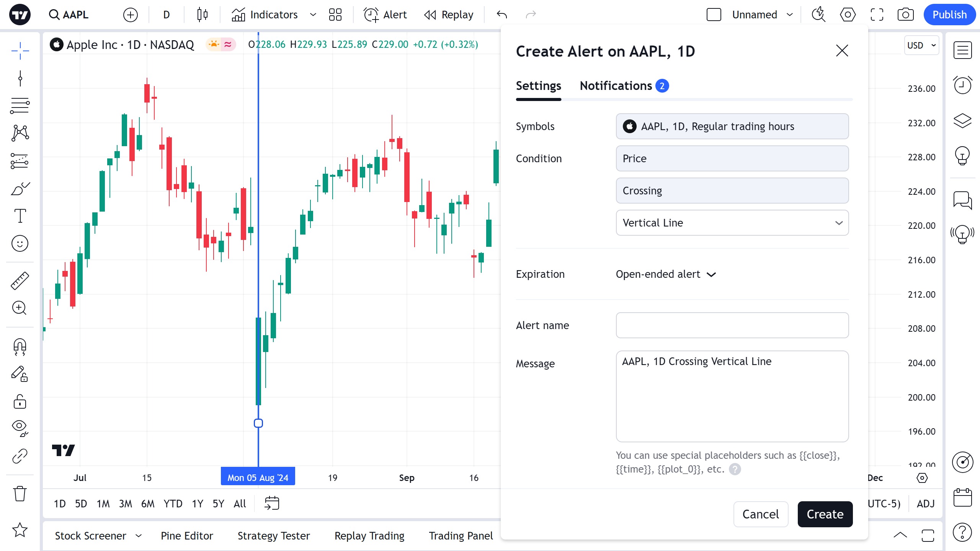Click the trash remove drawings icon
The width and height of the screenshot is (980, 551).
[20, 494]
